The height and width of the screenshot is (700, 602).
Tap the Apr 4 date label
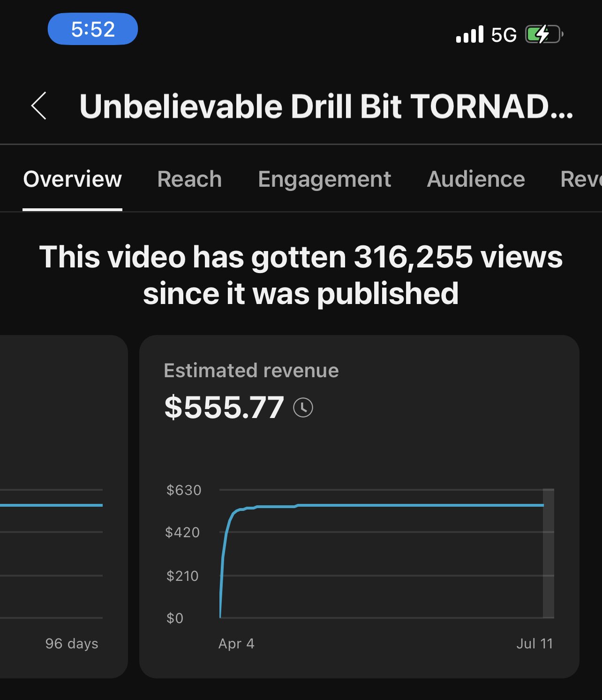[x=236, y=644]
